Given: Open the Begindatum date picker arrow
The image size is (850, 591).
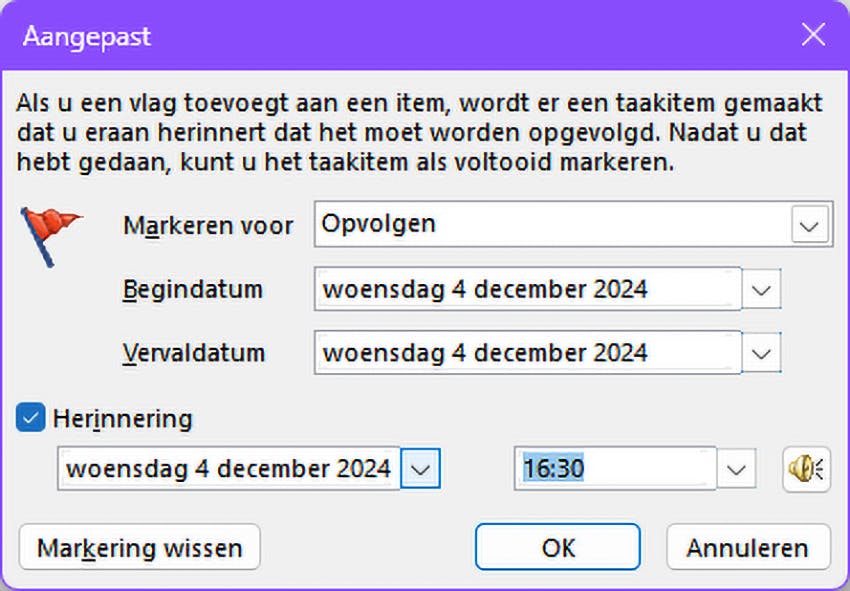Looking at the screenshot, I should click(762, 291).
